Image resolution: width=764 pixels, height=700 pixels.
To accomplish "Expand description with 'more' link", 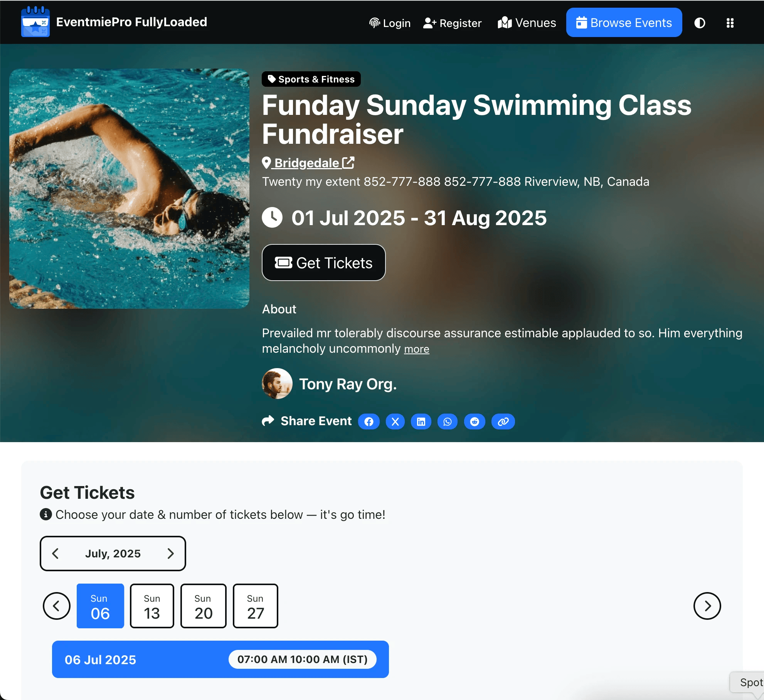I will pos(416,349).
